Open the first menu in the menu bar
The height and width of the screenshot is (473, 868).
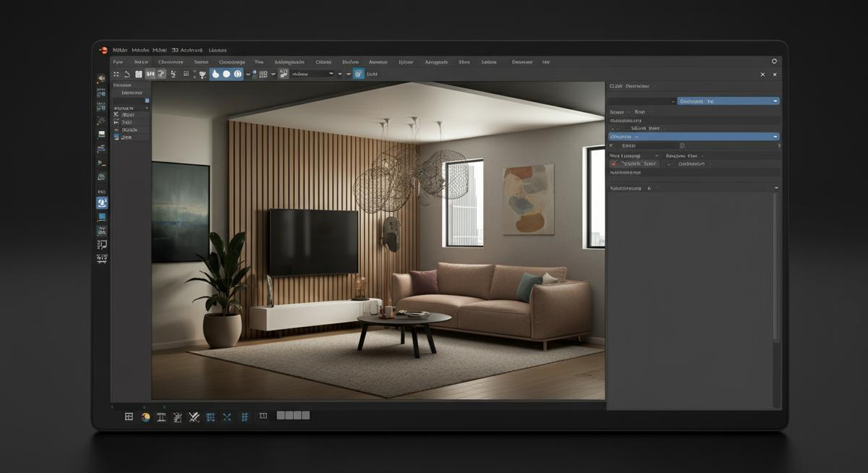point(118,62)
